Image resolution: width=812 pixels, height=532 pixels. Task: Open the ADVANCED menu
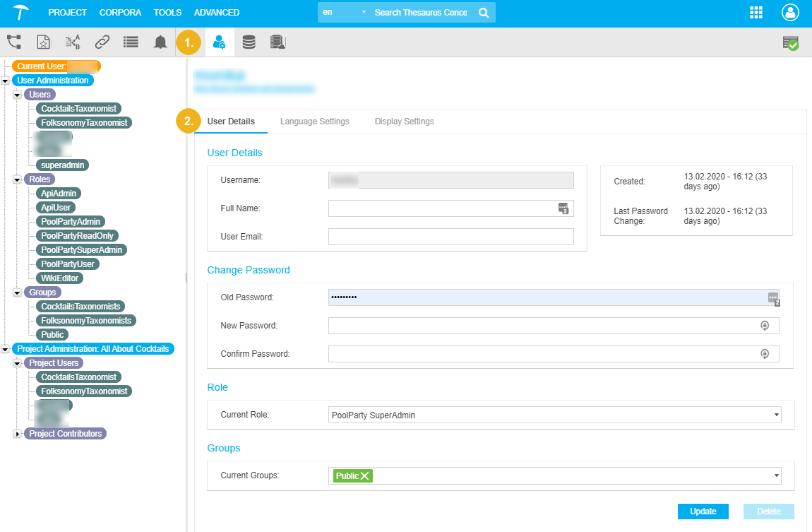click(217, 13)
